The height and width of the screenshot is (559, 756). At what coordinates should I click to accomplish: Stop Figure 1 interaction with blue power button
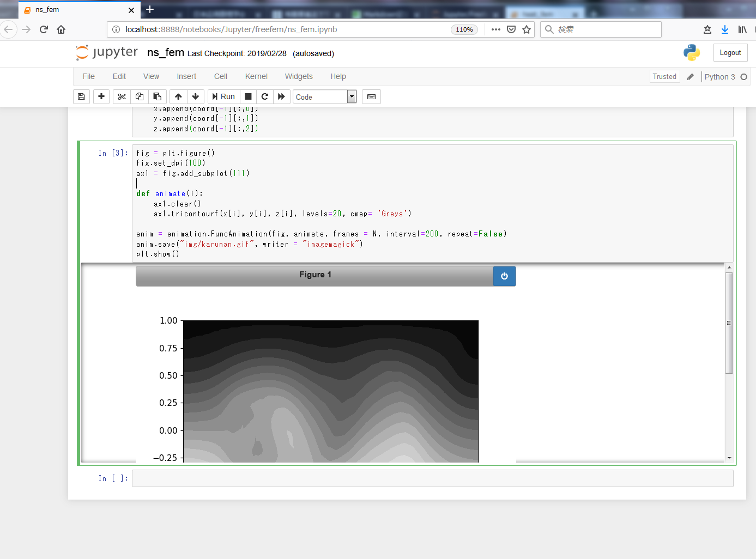[504, 276]
